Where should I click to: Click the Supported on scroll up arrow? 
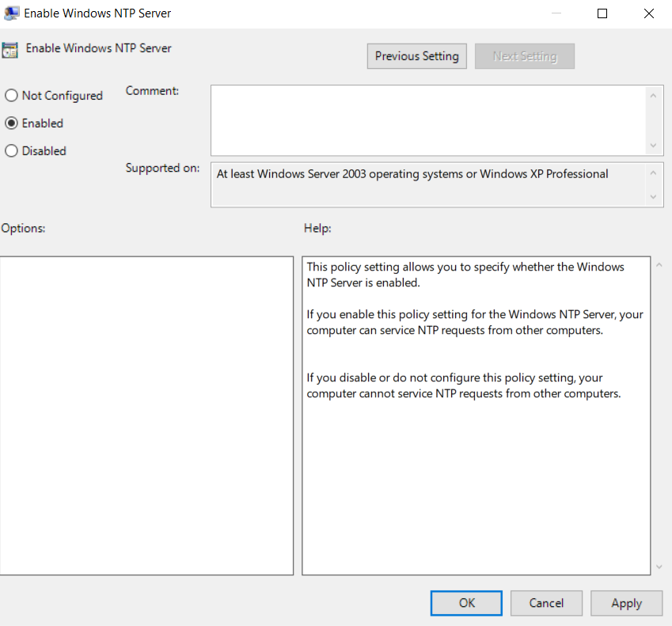click(654, 173)
